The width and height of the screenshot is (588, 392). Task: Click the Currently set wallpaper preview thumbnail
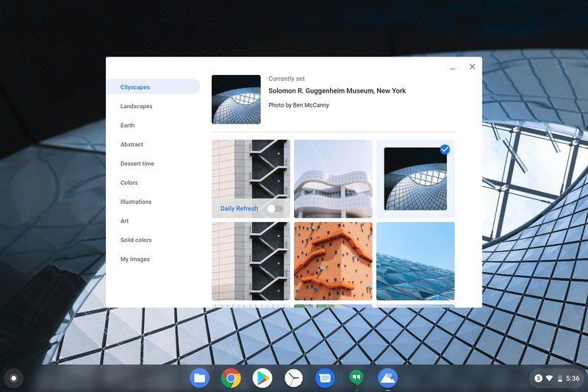236,99
